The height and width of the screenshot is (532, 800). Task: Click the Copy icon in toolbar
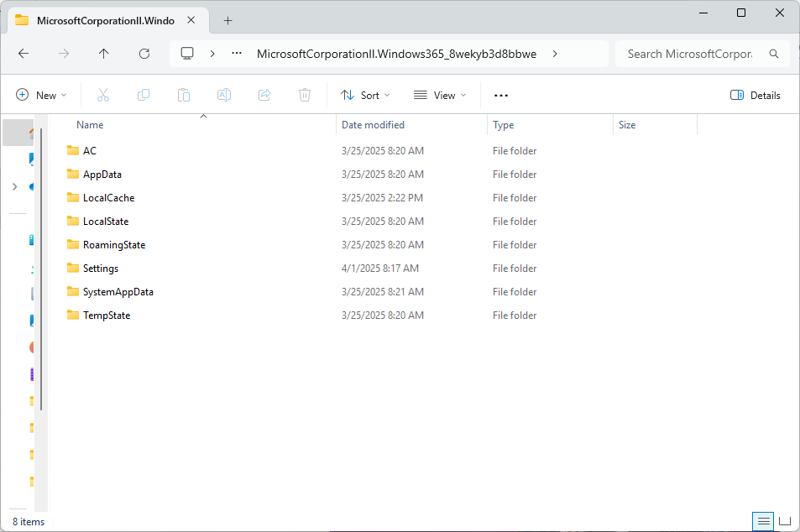click(x=144, y=95)
